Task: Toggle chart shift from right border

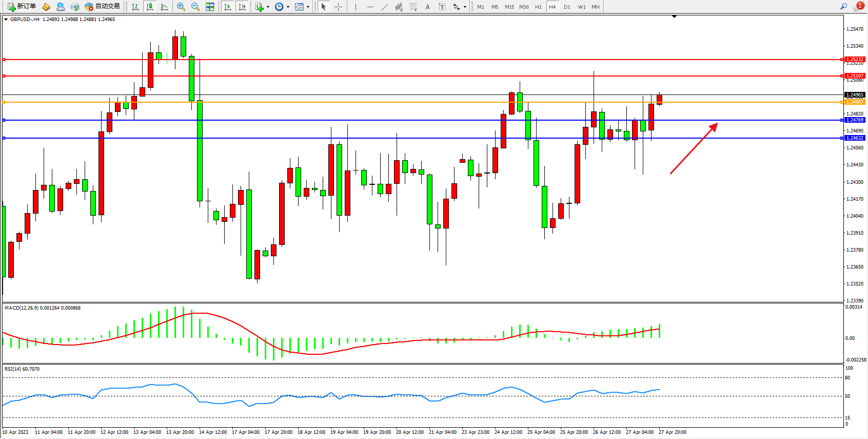Action: coord(243,7)
